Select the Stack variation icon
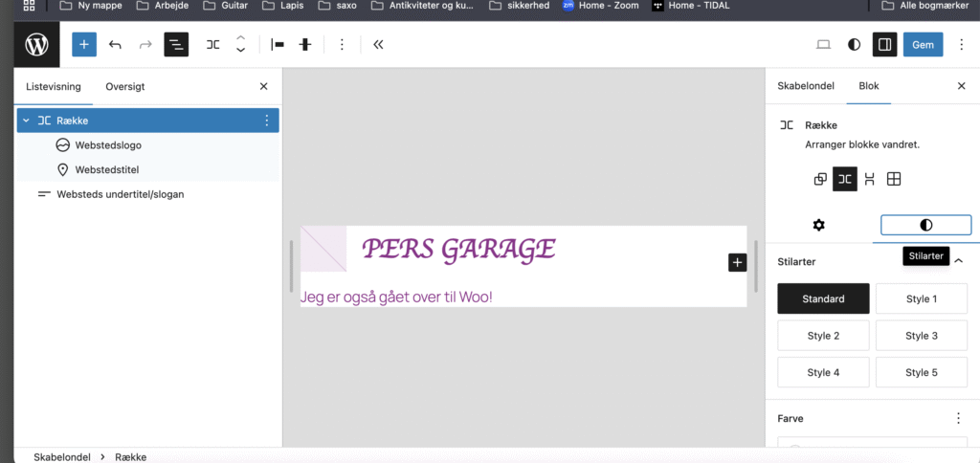Image resolution: width=980 pixels, height=463 pixels. tap(869, 179)
